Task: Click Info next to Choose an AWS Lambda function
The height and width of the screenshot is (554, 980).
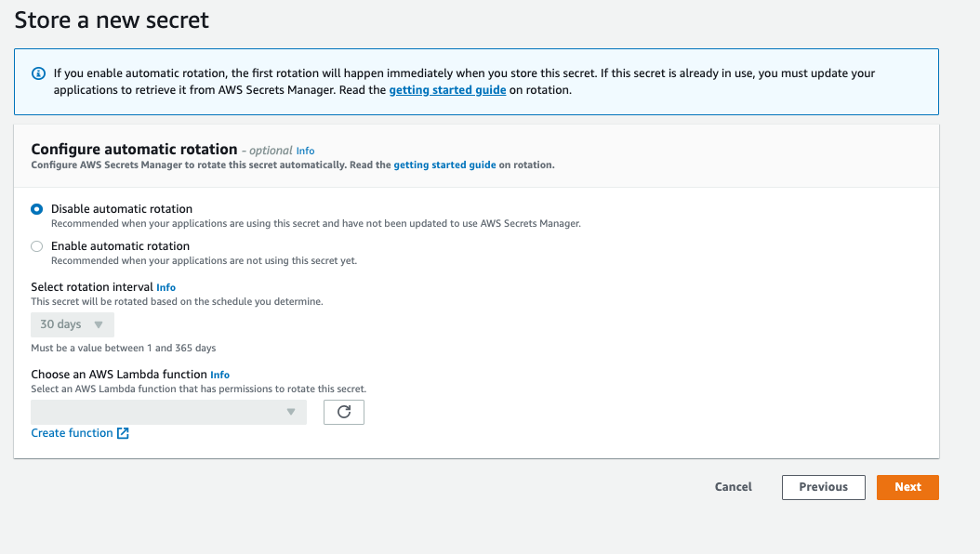Action: (x=219, y=375)
